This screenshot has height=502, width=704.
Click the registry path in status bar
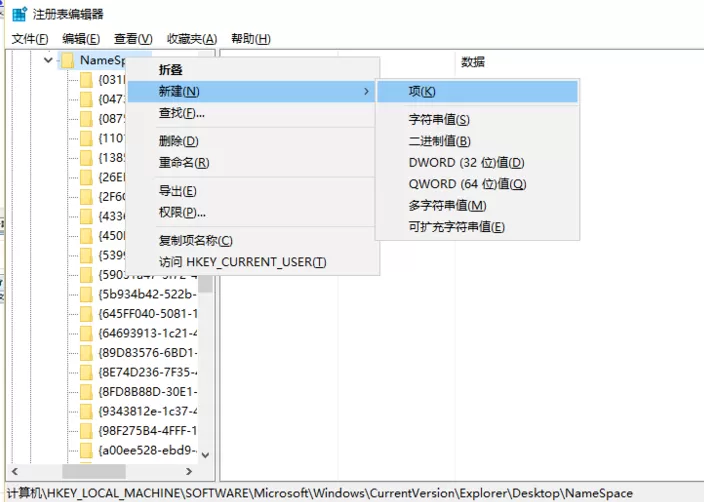tap(320, 493)
